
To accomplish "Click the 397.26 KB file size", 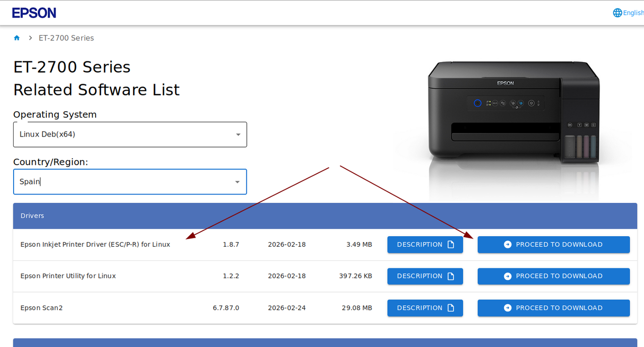I will point(355,276).
